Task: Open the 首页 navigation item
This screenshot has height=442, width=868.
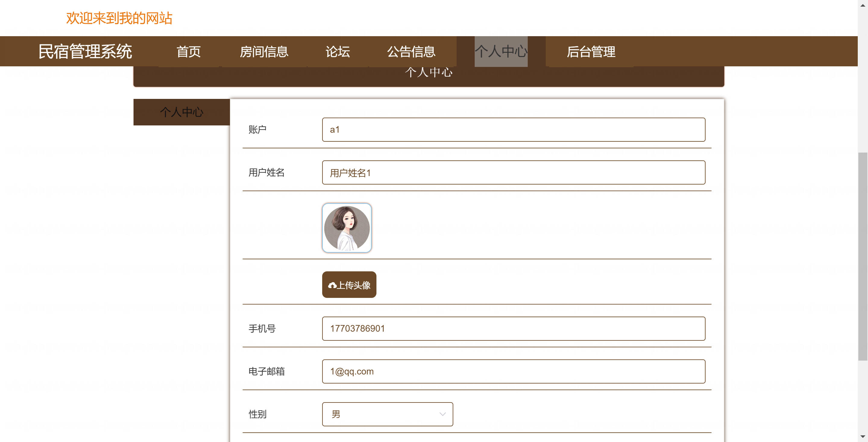Action: (189, 52)
